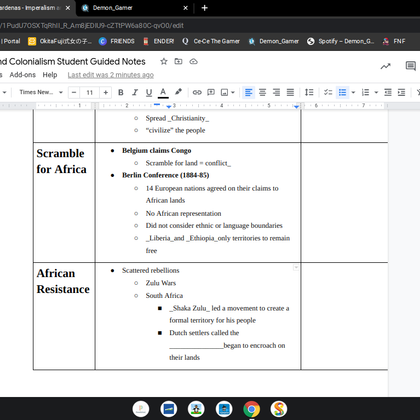Increase the font size with plus
Viewport: 420px width, 420px height.
pos(106,92)
